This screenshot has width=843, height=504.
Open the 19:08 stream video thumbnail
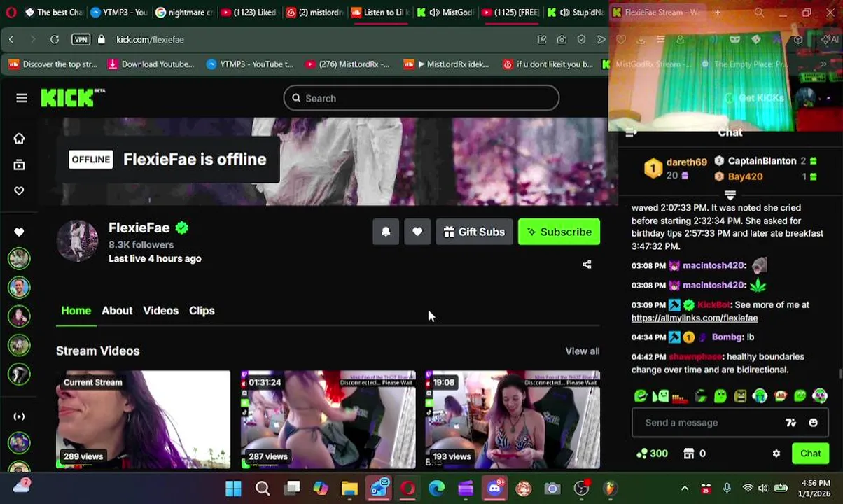[513, 419]
